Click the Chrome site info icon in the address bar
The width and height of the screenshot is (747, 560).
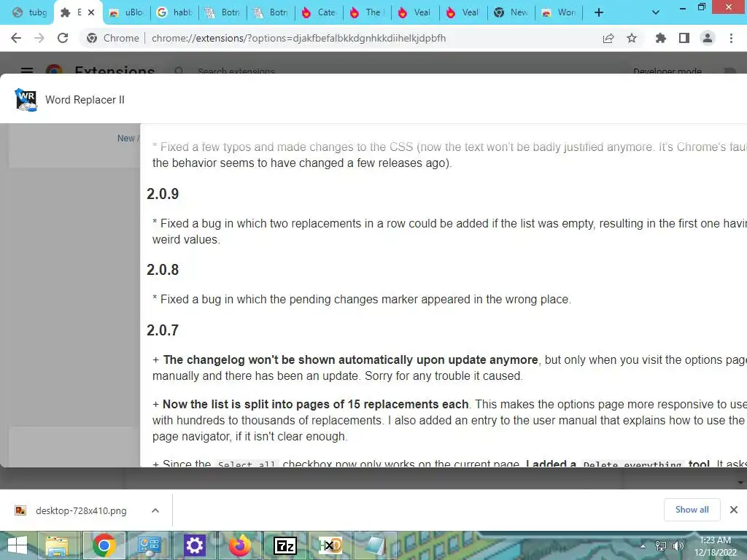pos(92,38)
